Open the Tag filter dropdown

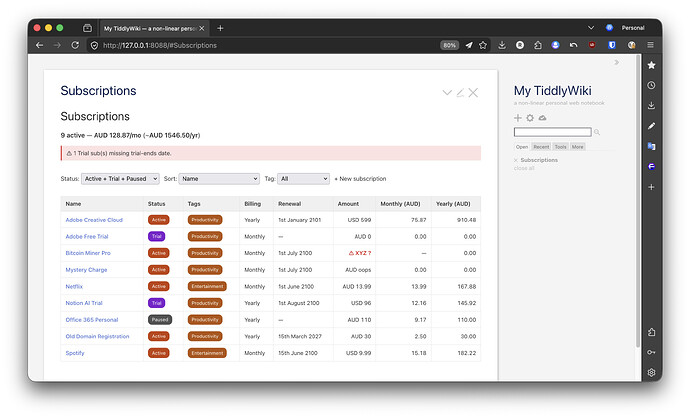click(303, 179)
